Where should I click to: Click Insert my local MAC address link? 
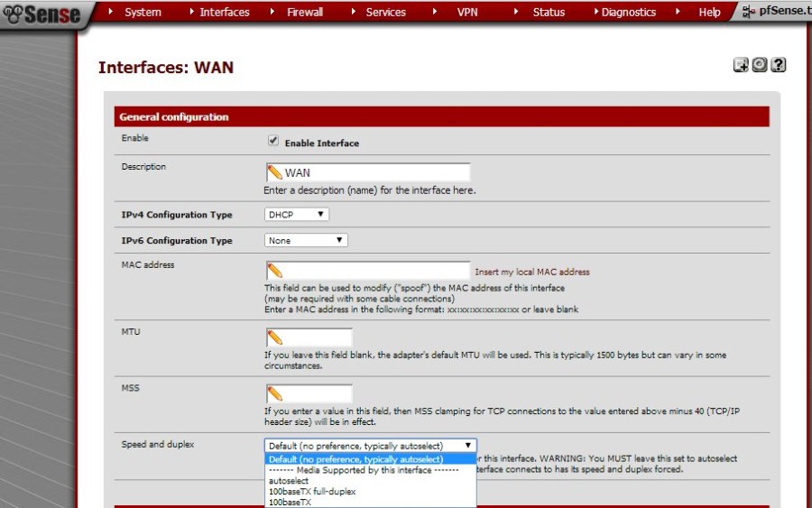531,272
